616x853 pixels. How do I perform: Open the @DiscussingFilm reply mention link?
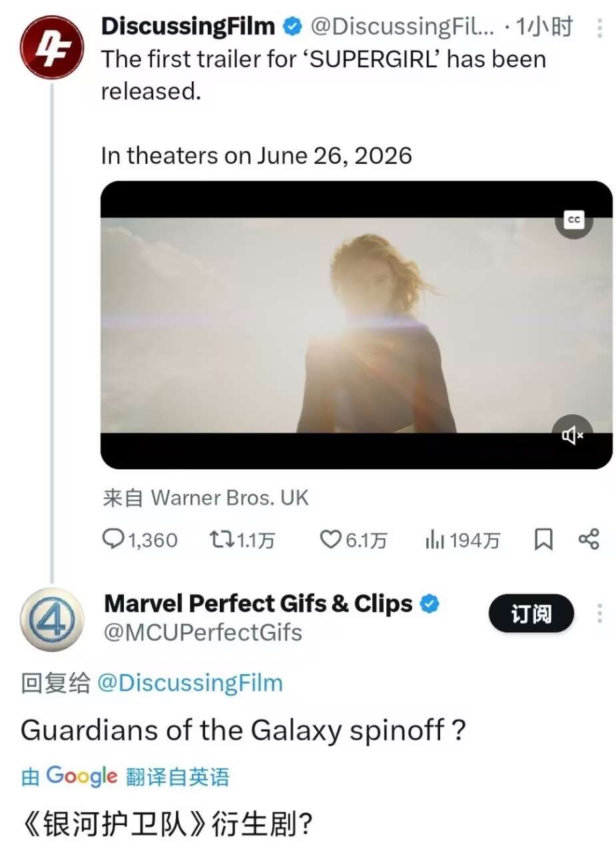click(190, 682)
